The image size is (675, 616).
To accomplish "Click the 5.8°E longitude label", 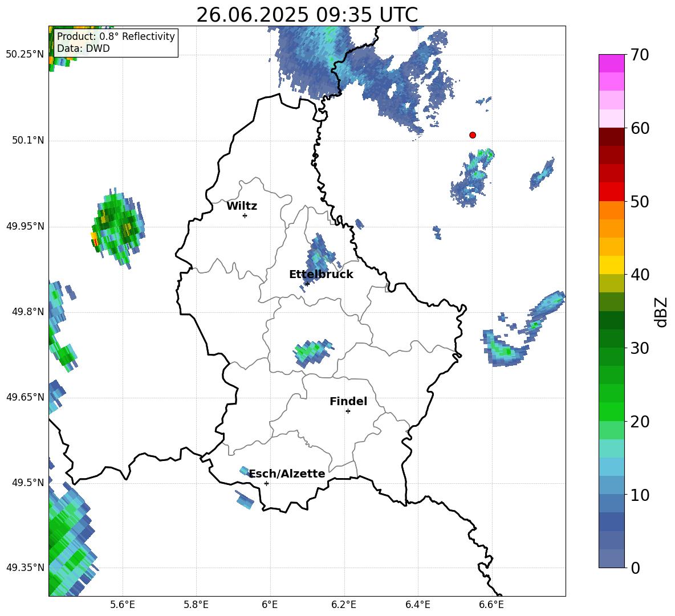I will click(196, 605).
